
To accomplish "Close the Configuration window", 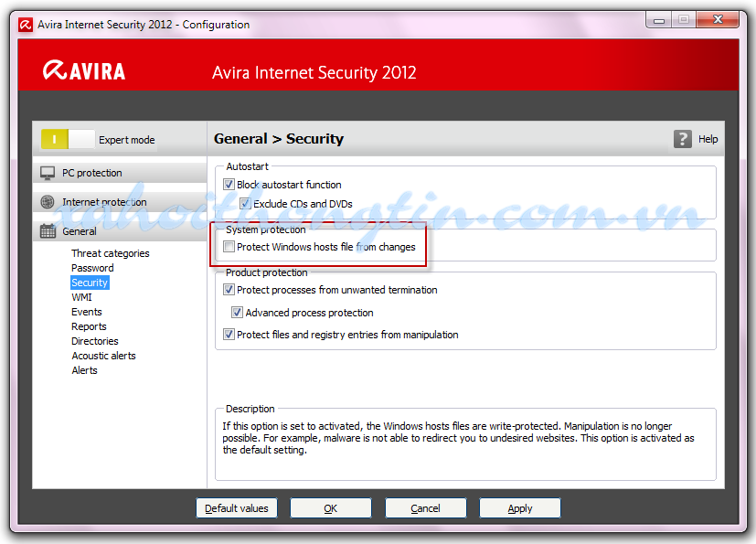I will [718, 20].
